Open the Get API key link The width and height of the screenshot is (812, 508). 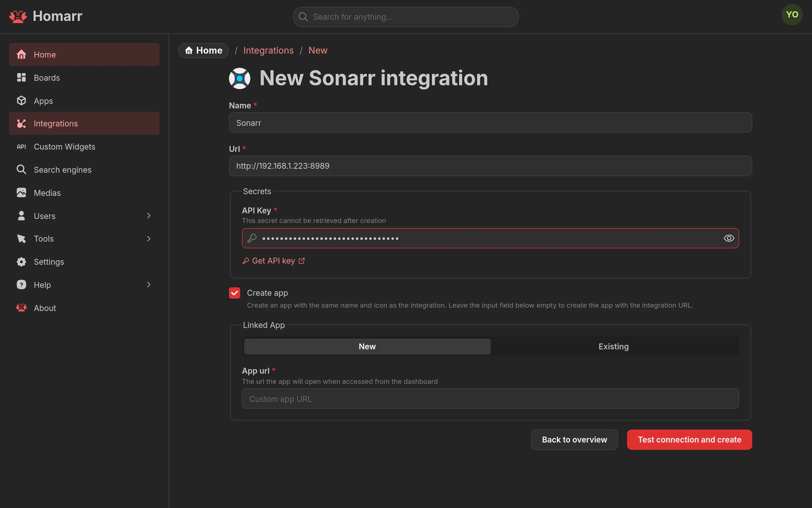click(x=274, y=261)
